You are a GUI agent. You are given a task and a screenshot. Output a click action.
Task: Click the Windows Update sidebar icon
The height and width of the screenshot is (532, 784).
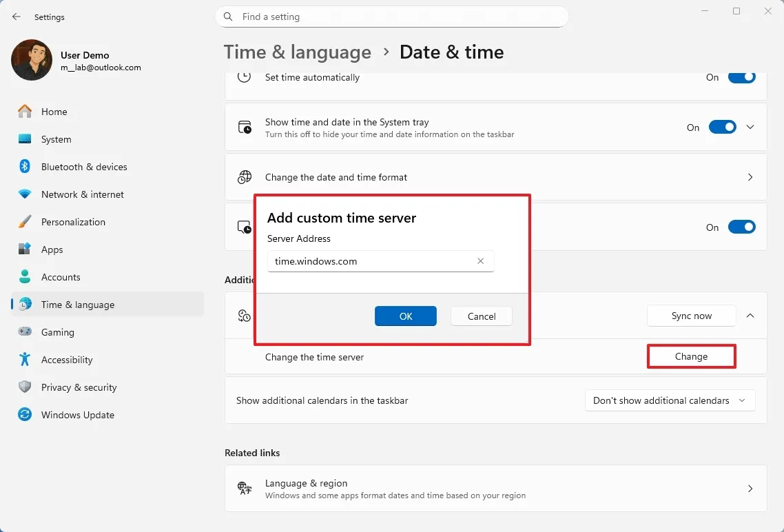coord(25,415)
